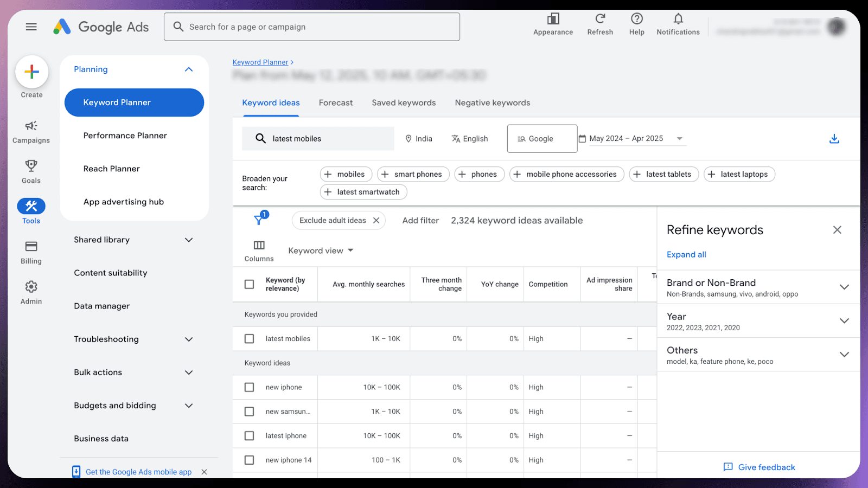868x488 pixels.
Task: Edit the 'latest mobiles' keyword search box
Action: (318, 139)
